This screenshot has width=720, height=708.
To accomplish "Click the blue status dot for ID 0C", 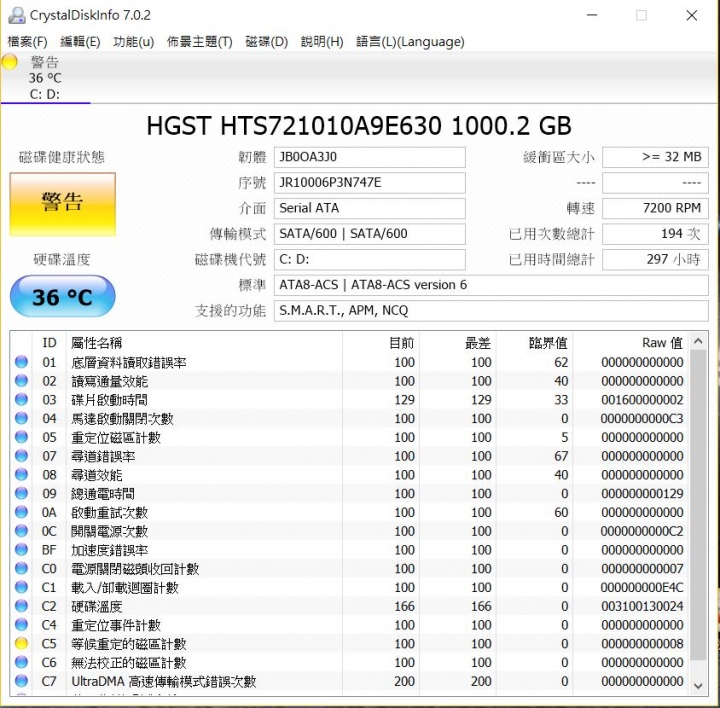I will click(21, 531).
